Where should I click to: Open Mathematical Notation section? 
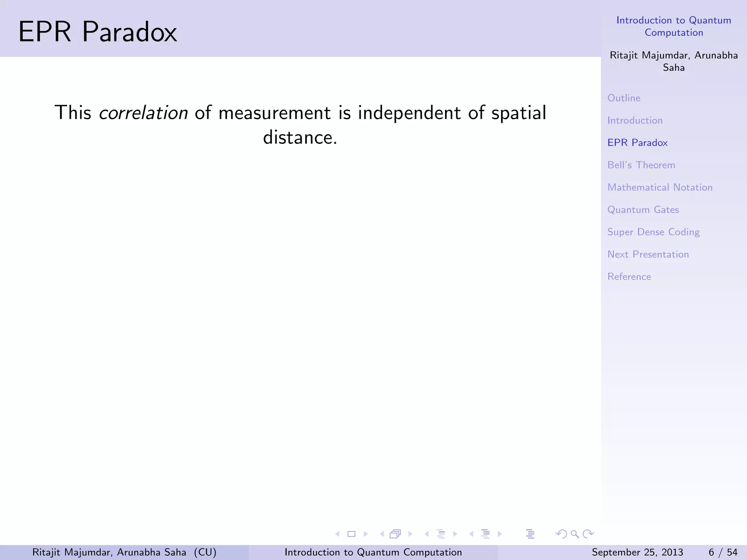(660, 187)
